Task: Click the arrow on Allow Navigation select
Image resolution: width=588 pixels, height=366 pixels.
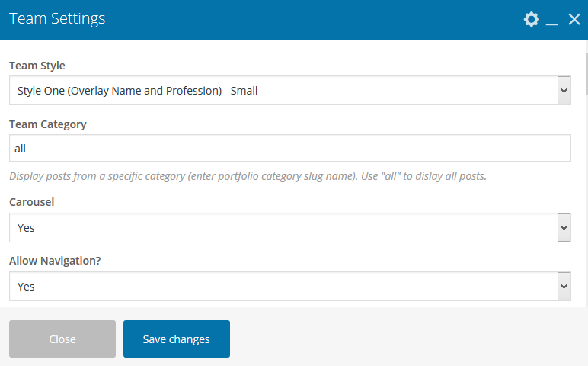Action: click(564, 287)
